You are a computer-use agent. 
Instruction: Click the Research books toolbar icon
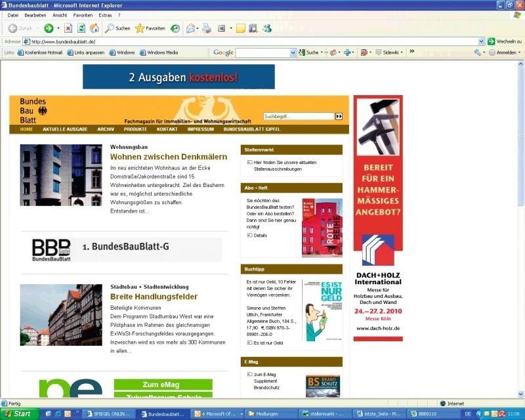(x=253, y=28)
